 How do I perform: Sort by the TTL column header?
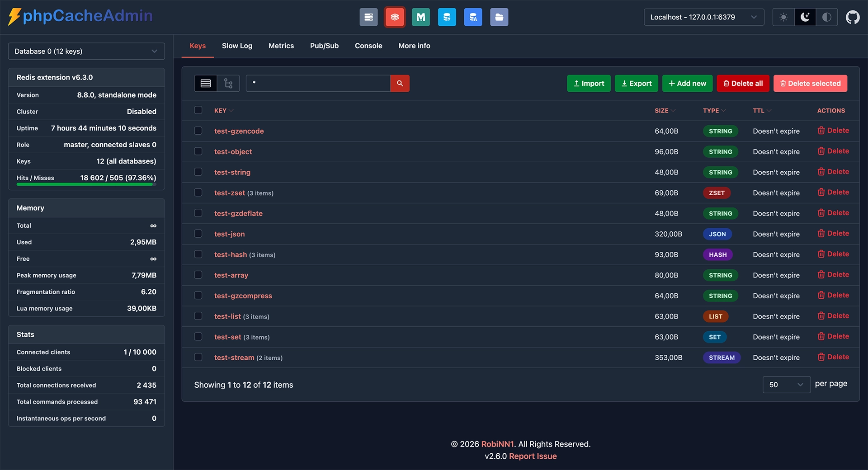pos(762,111)
